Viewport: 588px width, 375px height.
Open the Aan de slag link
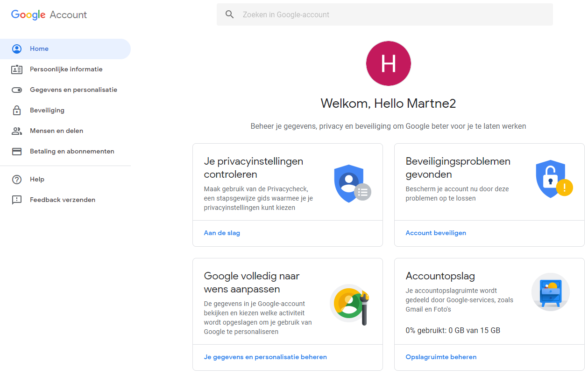click(x=222, y=233)
